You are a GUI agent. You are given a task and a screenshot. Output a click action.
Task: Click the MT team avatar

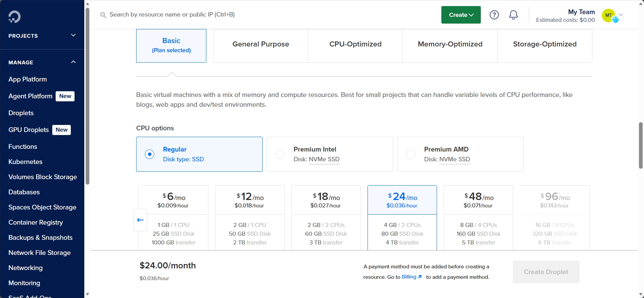pos(609,15)
